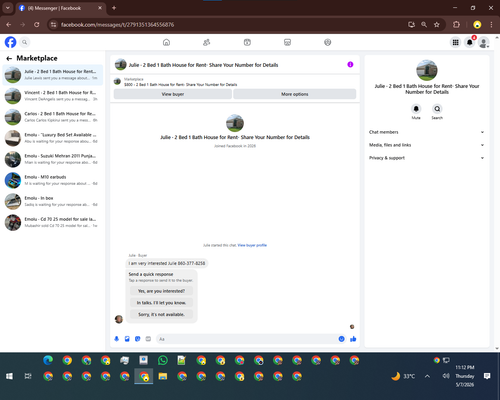This screenshot has width=500, height=400.
Task: Open the Watch video icon in navigation
Action: click(247, 42)
